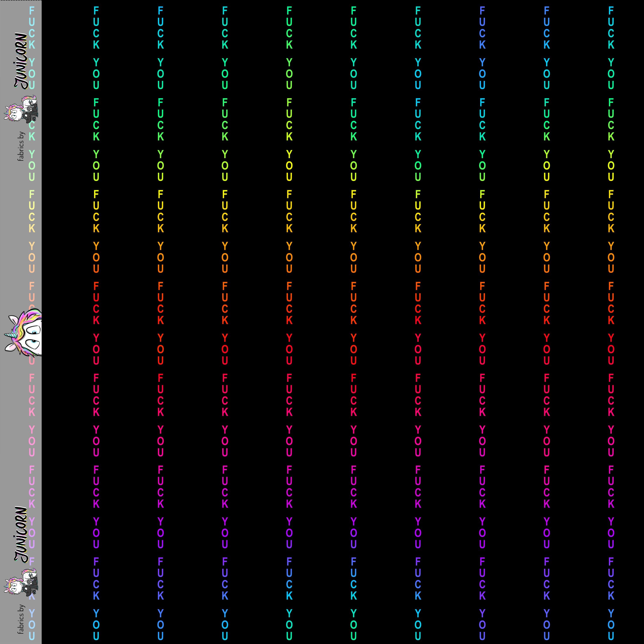The image size is (644, 644).
Task: Click the lower Junicorn script logo
Action: pos(21,534)
